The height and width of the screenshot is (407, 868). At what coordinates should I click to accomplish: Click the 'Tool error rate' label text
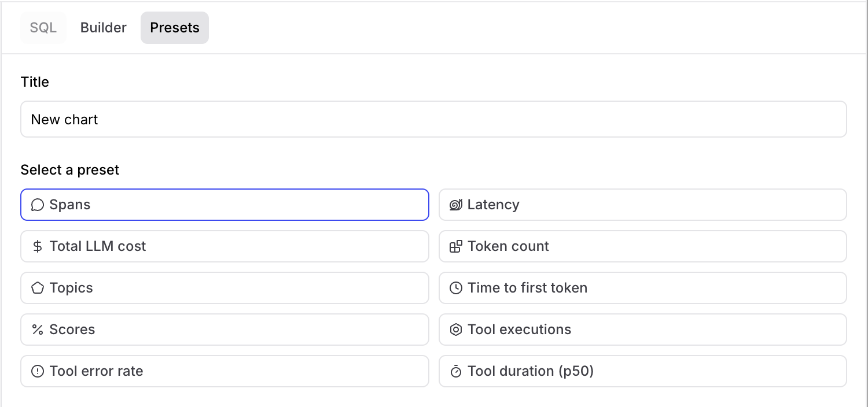[x=97, y=371]
